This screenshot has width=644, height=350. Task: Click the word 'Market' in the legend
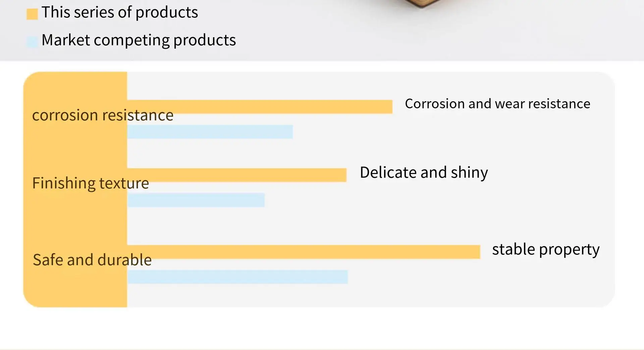click(x=66, y=40)
